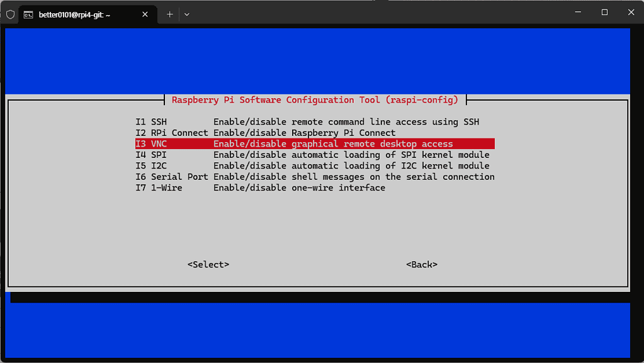
Task: Close the better0101@rpi4-git tab
Action: coord(144,14)
